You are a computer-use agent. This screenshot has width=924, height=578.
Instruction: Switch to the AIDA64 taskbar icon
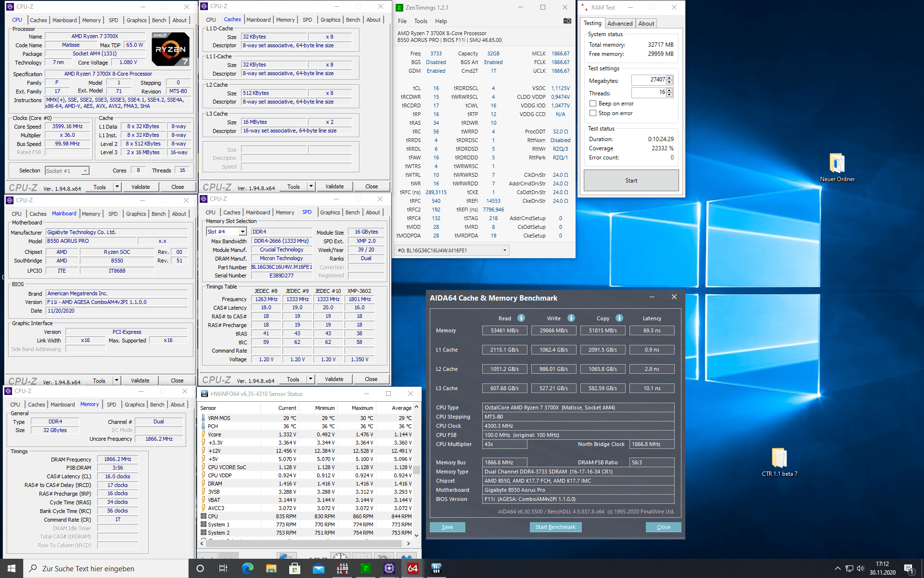click(413, 568)
